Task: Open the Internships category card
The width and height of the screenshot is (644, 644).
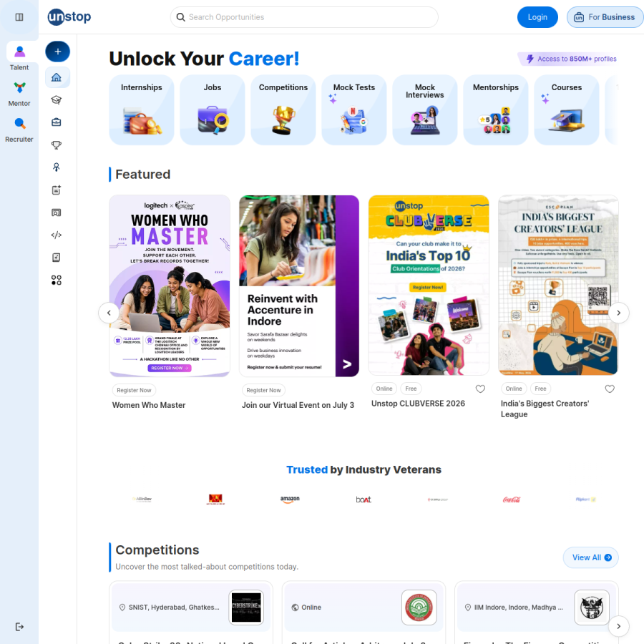Action: pos(141,109)
